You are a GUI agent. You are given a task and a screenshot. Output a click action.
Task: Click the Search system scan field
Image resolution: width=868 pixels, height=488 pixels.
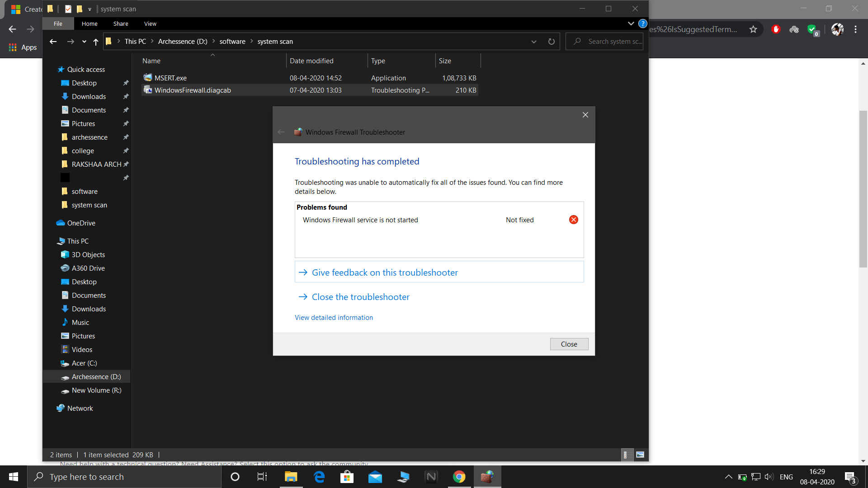pos(605,42)
